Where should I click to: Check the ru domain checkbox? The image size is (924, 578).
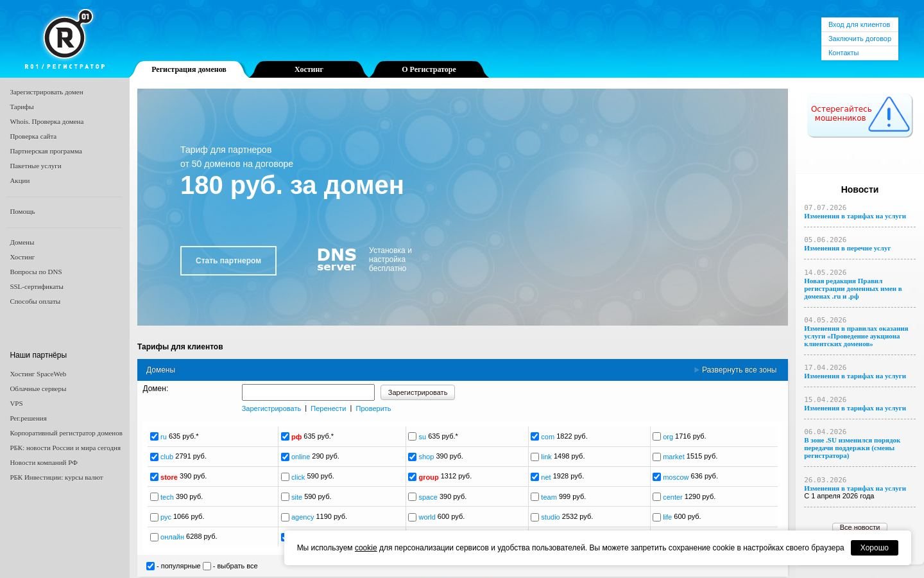tap(154, 437)
